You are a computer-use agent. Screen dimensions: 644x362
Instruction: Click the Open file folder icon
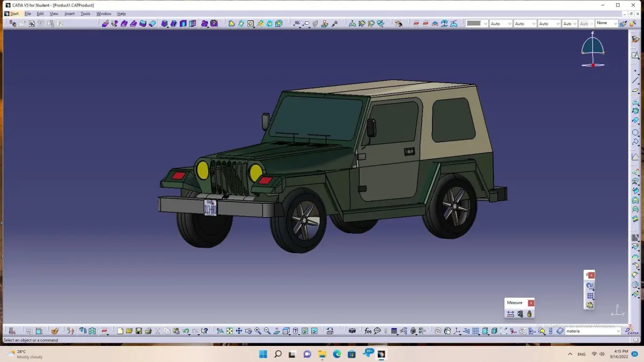point(129,331)
